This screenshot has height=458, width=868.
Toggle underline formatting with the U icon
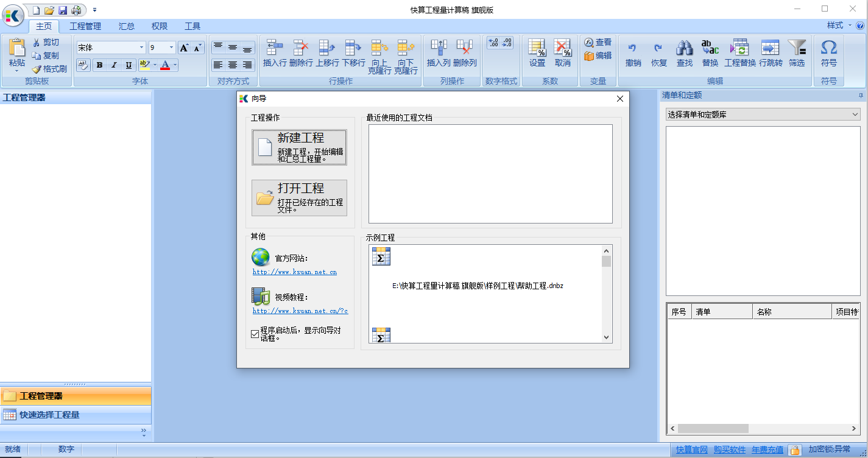coord(129,65)
